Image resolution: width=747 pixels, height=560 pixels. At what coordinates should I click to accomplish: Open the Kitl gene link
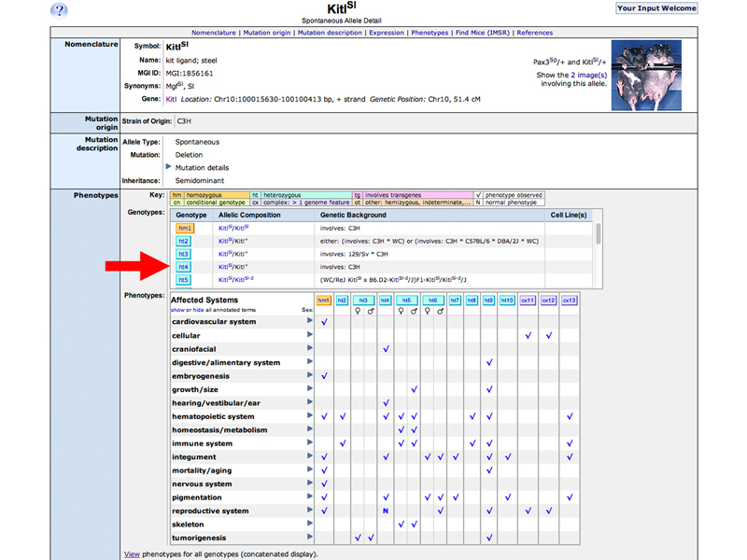pyautogui.click(x=171, y=99)
